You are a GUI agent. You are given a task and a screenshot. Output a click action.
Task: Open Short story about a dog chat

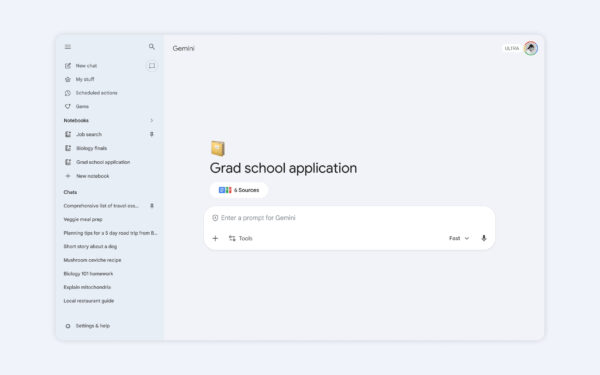90,246
